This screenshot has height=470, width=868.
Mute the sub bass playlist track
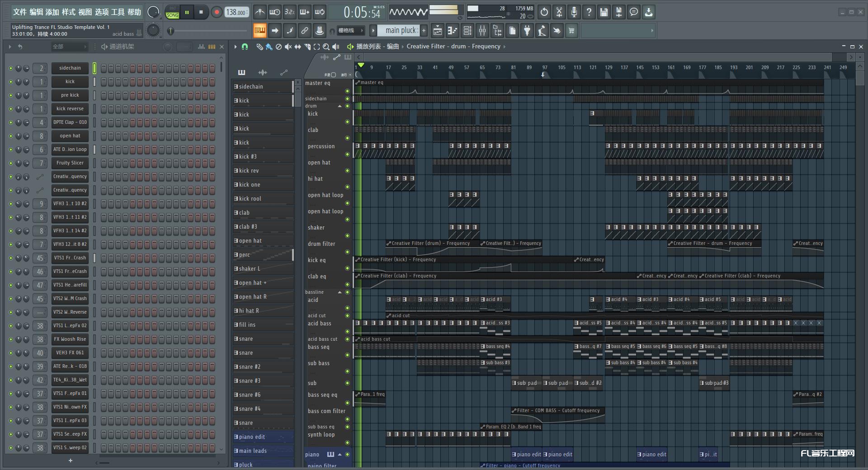point(348,371)
